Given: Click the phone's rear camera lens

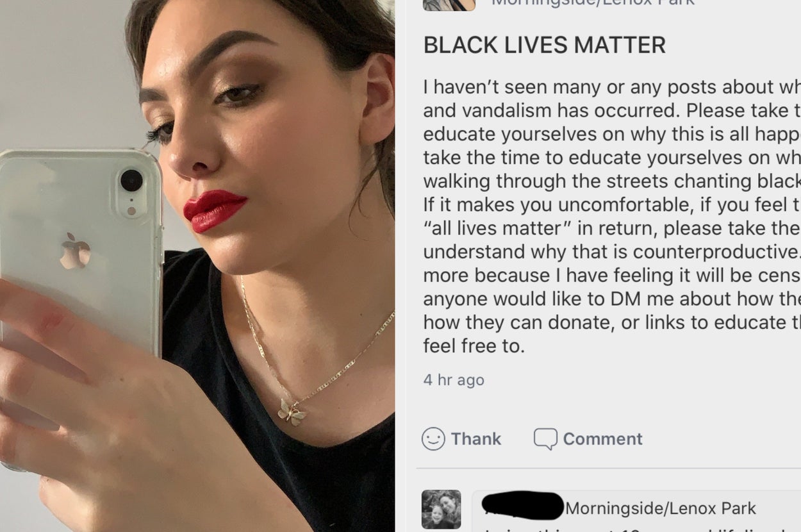Looking at the screenshot, I should pos(132,180).
